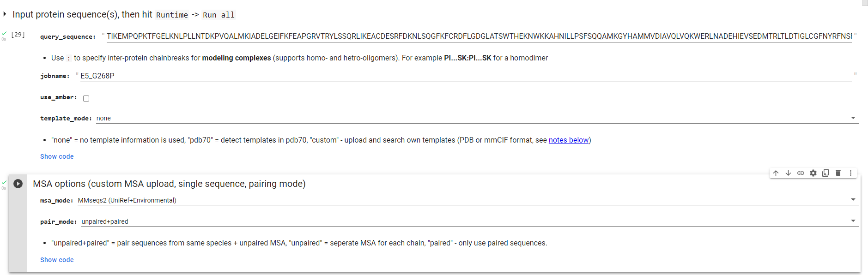Enable the use_amber checkbox
868x275 pixels.
pyautogui.click(x=86, y=98)
